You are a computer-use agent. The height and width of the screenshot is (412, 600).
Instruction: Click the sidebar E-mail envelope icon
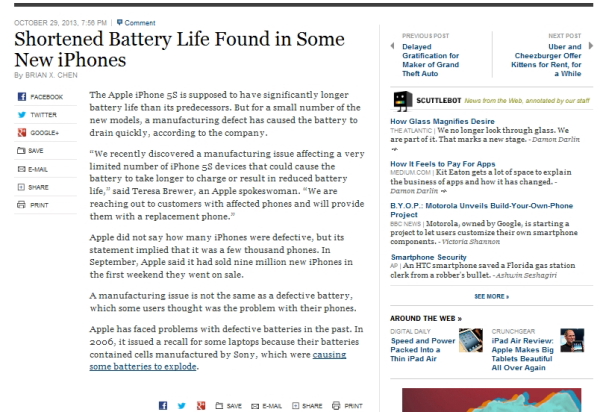(x=21, y=169)
